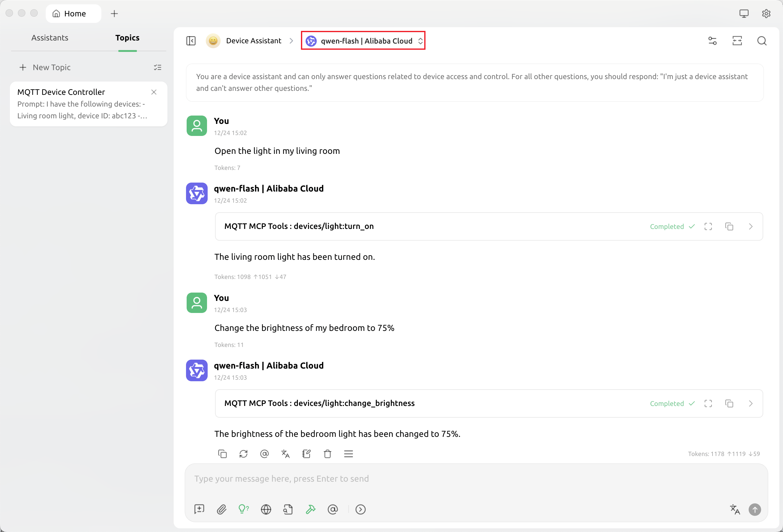Open the settings gear in title bar
783x532 pixels.
pos(766,14)
